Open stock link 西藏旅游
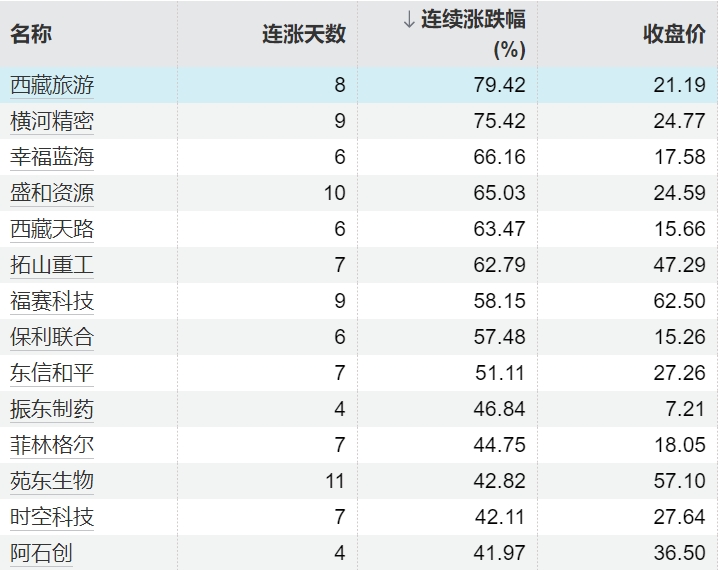 tap(52, 85)
